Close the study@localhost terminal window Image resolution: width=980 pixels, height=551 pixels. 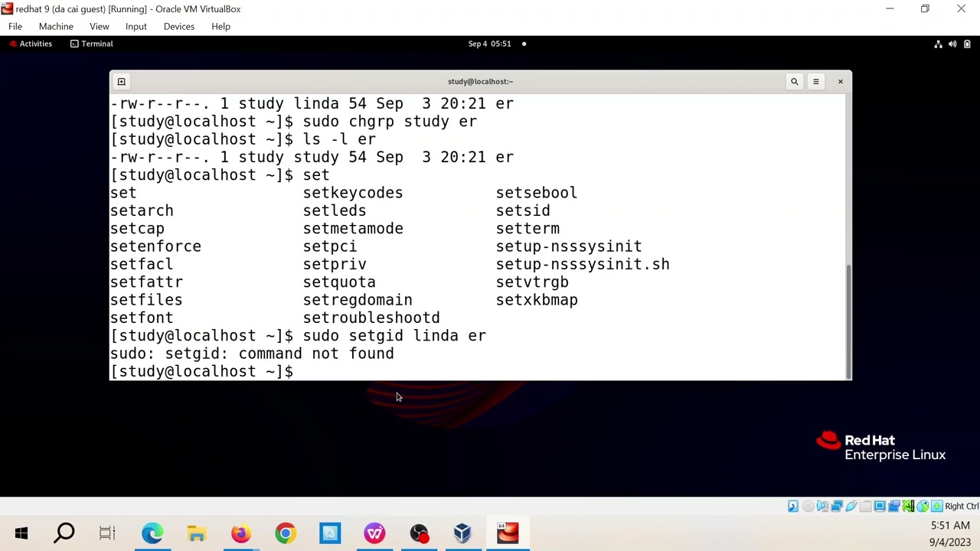point(840,81)
